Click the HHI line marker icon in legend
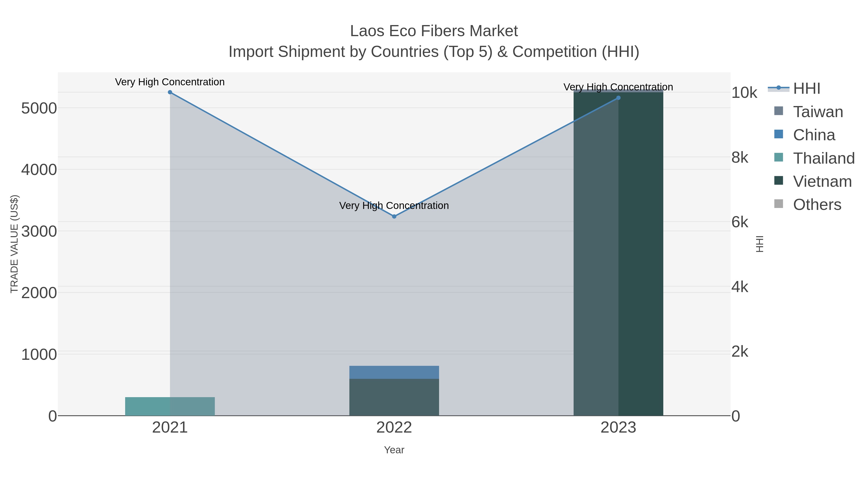 pos(779,88)
